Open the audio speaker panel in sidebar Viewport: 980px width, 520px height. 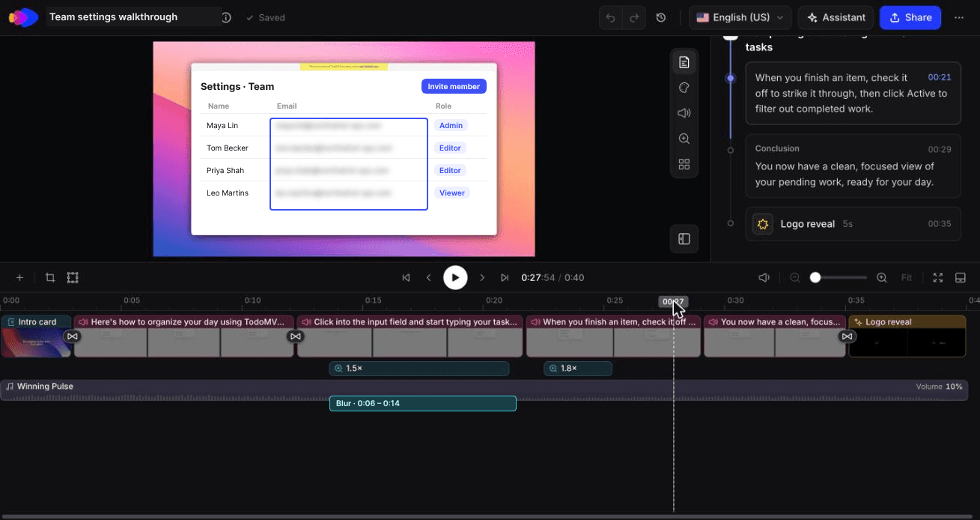[x=684, y=113]
